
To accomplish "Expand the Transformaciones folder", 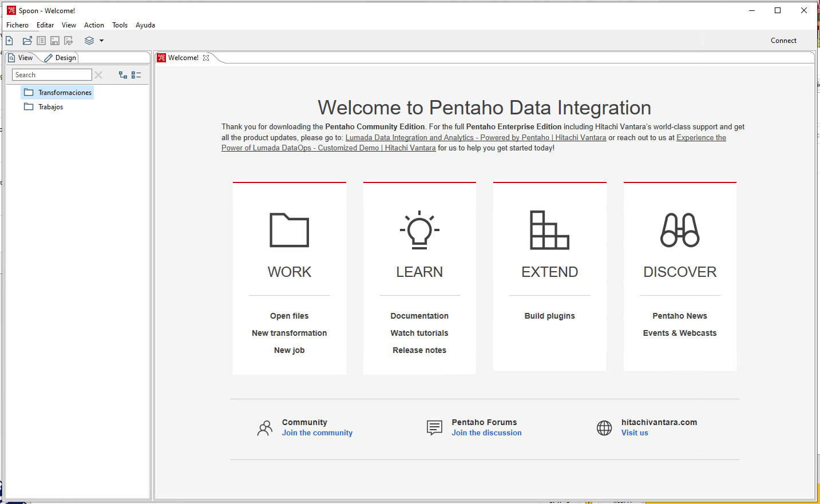I will pyautogui.click(x=65, y=92).
